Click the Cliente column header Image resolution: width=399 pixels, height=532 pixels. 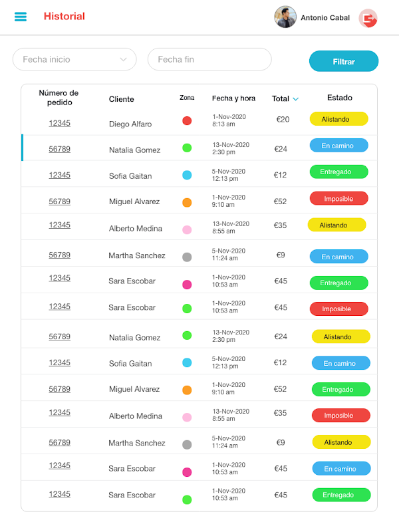point(122,99)
